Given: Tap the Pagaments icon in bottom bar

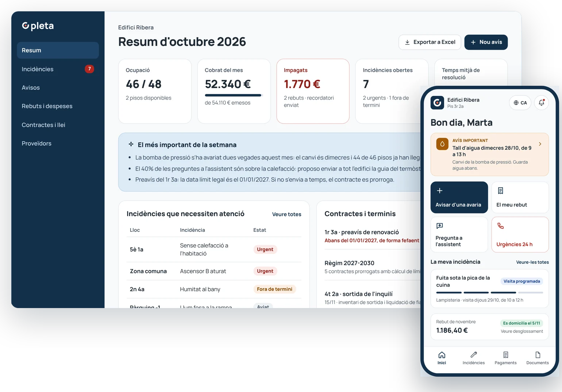Looking at the screenshot, I should click(x=505, y=355).
